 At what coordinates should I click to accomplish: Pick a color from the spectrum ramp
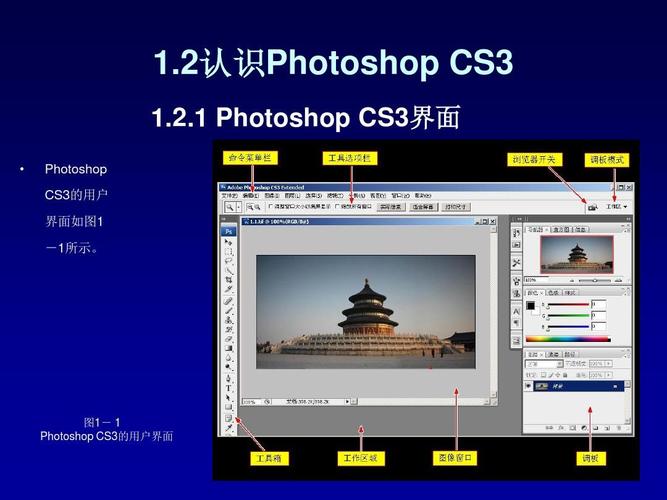coord(568,339)
